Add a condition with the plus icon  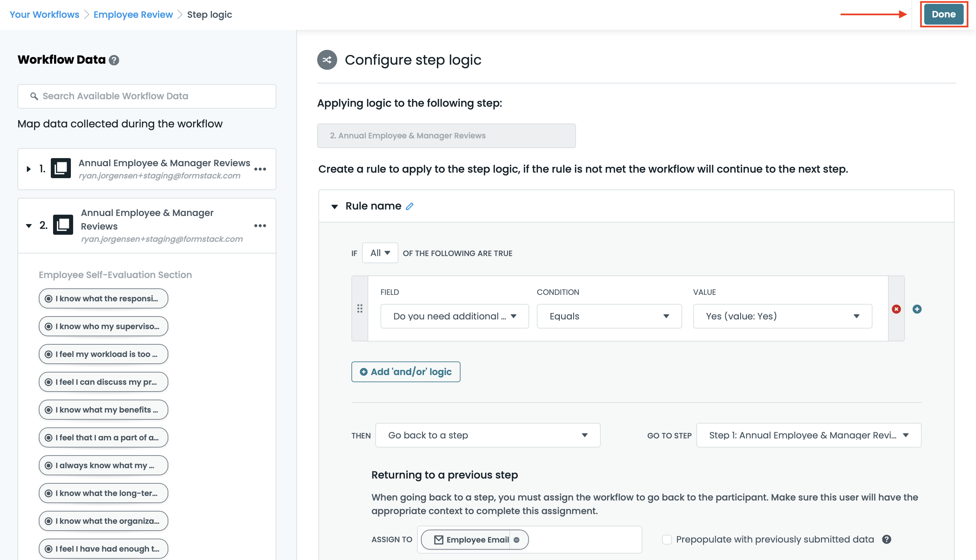point(917,309)
